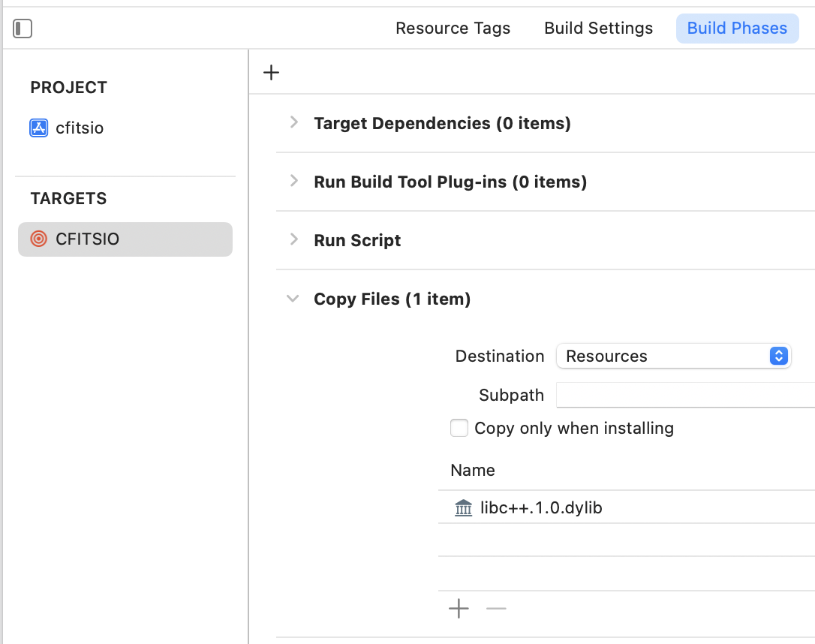Select the Build Phases tab
Screen dimensions: 815x644
click(x=737, y=29)
